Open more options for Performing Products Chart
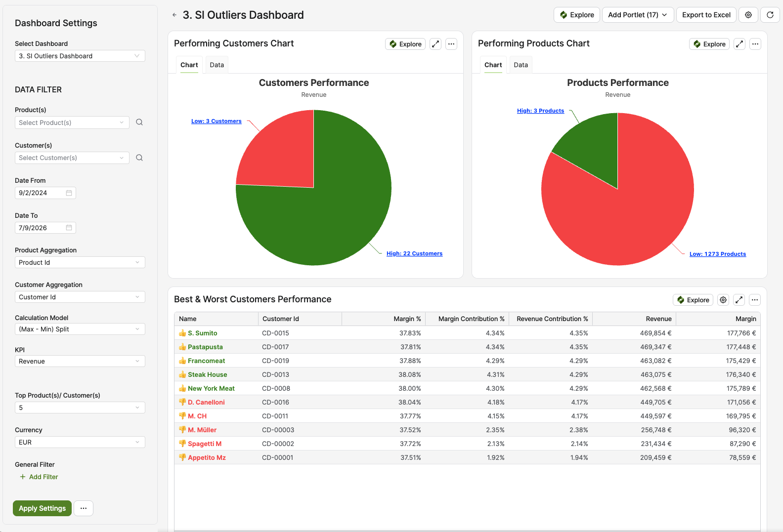Image resolution: width=783 pixels, height=532 pixels. [755, 44]
